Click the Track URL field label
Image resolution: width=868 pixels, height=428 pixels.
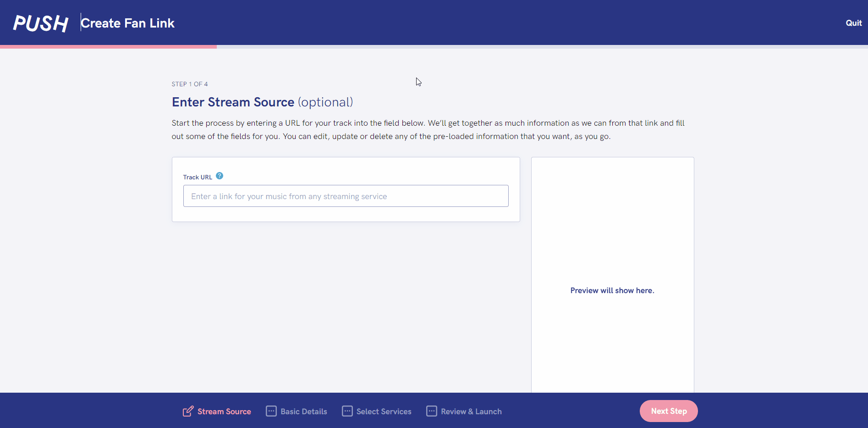click(198, 177)
